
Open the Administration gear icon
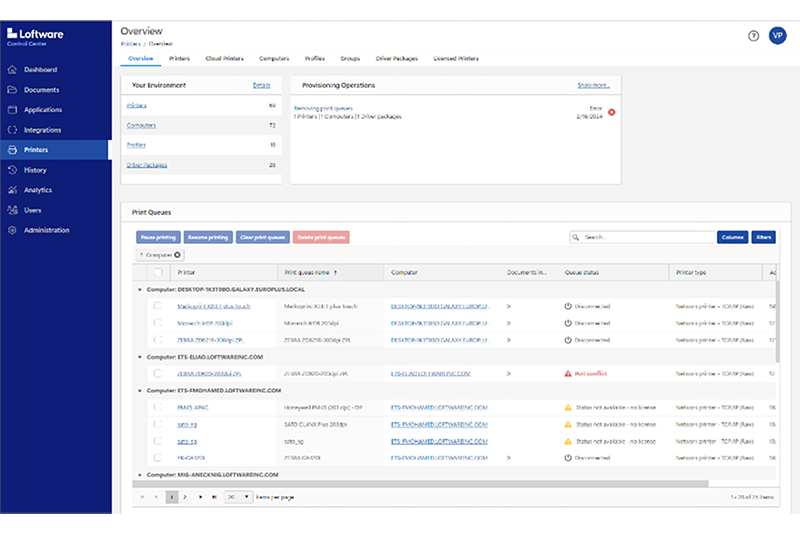13,230
